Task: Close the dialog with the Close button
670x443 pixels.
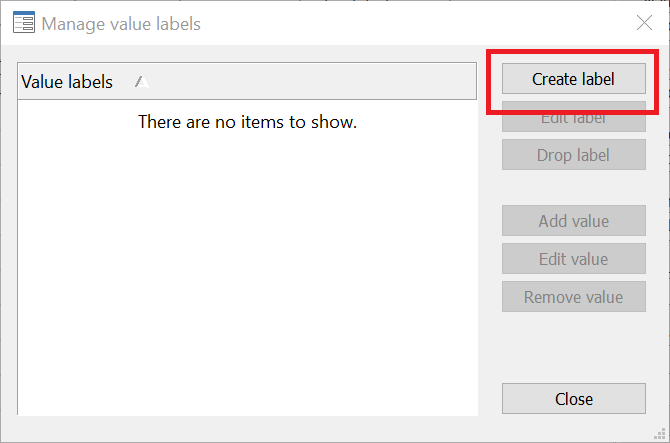Action: point(573,399)
